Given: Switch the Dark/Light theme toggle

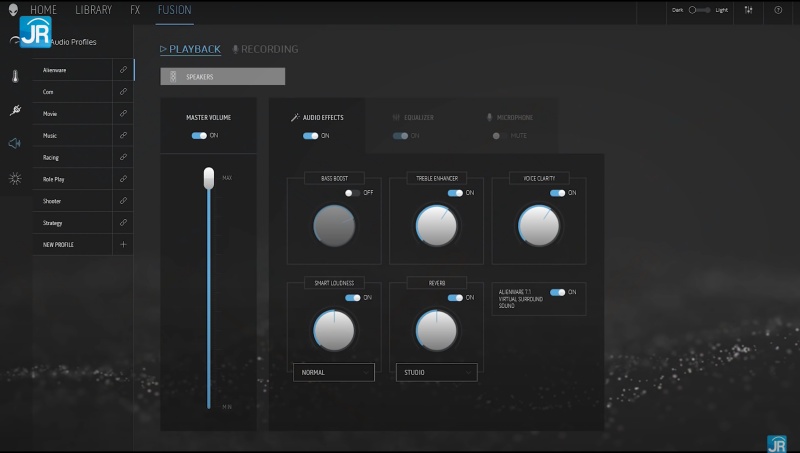Looking at the screenshot, I should point(706,10).
